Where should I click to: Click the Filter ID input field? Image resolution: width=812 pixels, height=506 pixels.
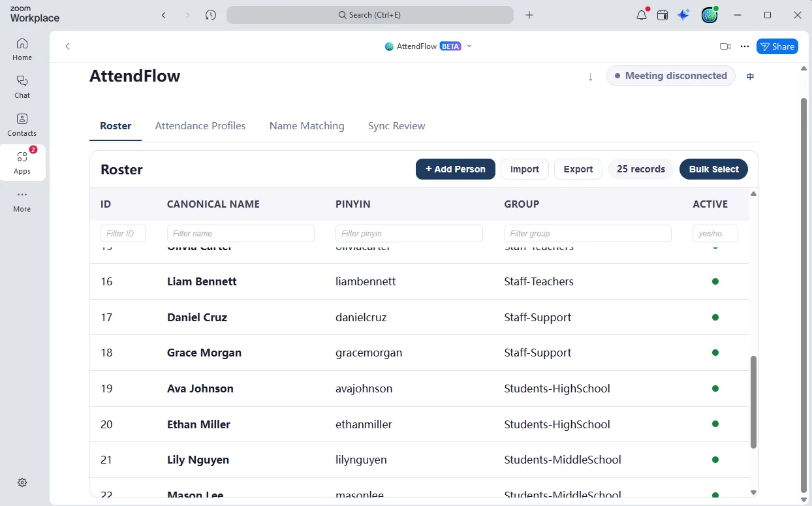point(123,234)
